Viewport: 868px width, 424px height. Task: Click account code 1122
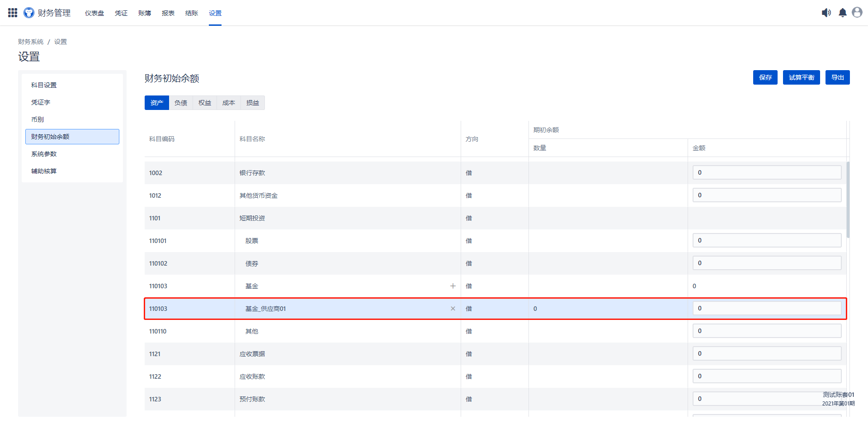tap(155, 376)
